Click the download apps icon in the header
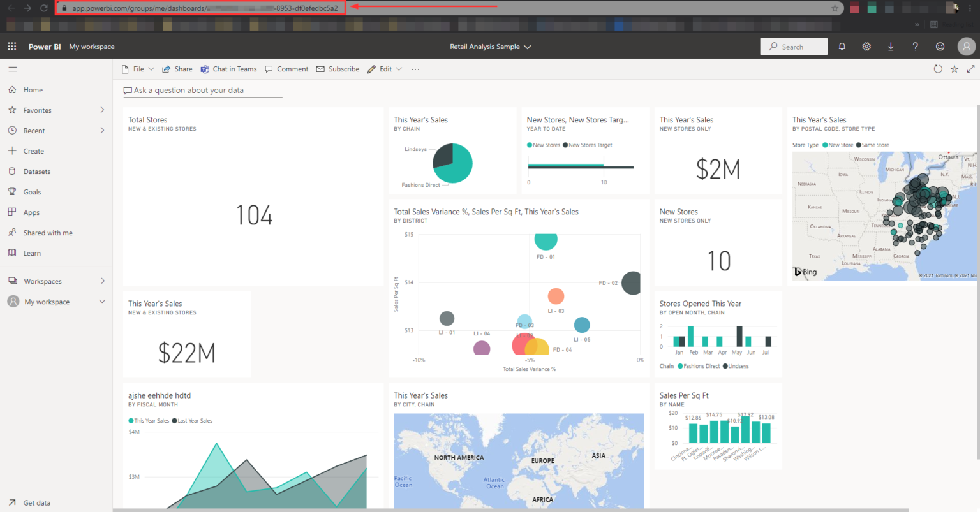The image size is (980, 512). (891, 46)
